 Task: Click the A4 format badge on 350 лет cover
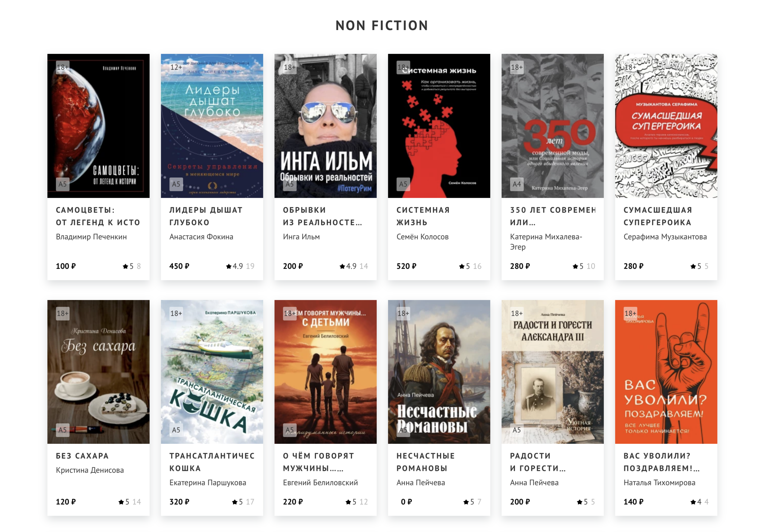tap(517, 184)
